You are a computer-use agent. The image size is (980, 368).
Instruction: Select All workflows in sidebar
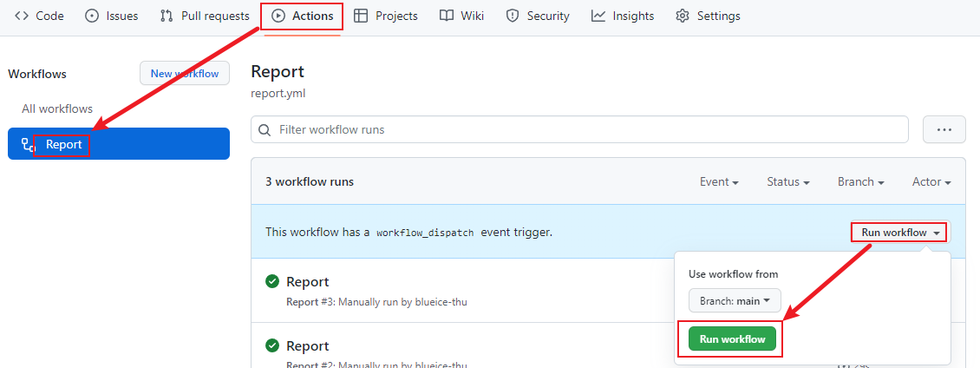57,108
